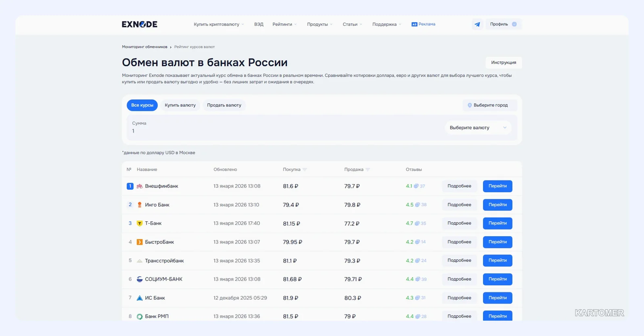The width and height of the screenshot is (644, 336).
Task: Click the Рейтинг курсов валют breadcrumb
Action: pyautogui.click(x=194, y=47)
